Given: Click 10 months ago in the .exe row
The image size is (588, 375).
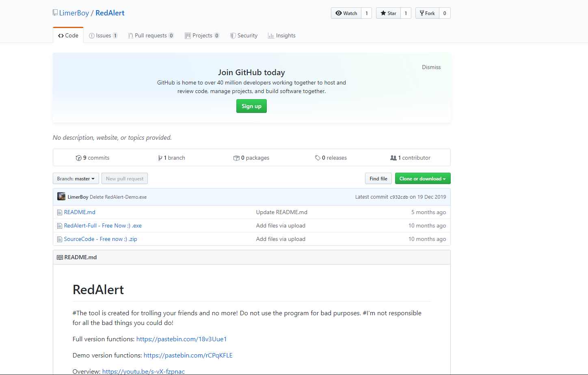Looking at the screenshot, I should pos(427,225).
